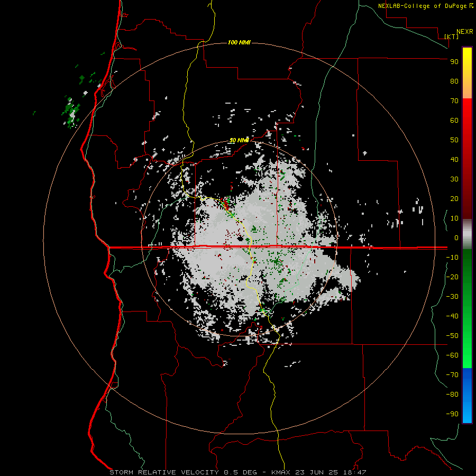
Task: Click the 0 value on velocity scale
Action: point(456,237)
